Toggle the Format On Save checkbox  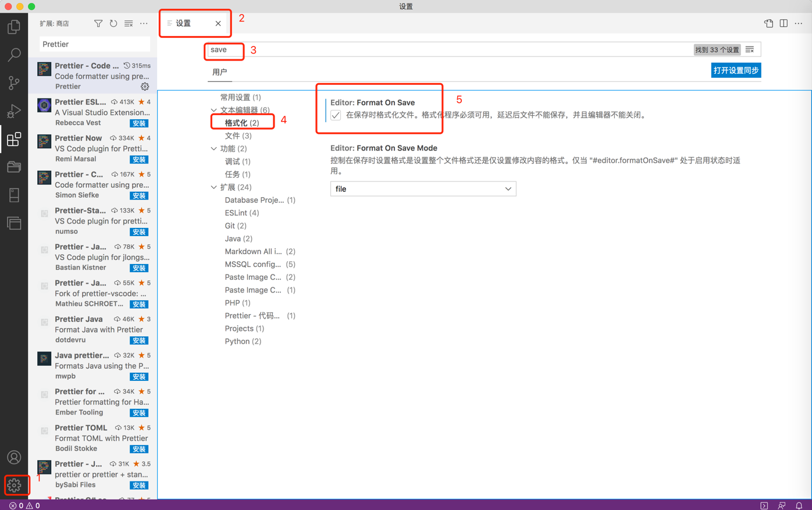click(x=336, y=115)
